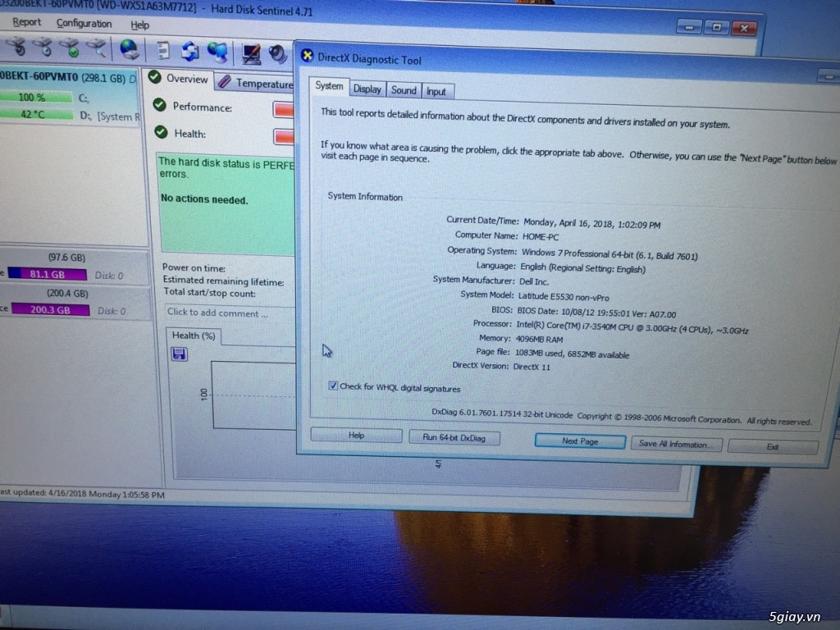Image resolution: width=840 pixels, height=630 pixels.
Task: Switch to the Input tab
Action: [436, 92]
